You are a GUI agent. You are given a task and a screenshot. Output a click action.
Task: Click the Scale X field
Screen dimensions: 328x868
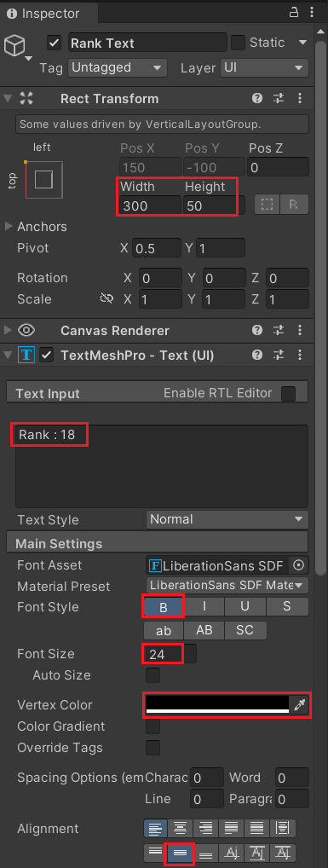[x=160, y=299]
